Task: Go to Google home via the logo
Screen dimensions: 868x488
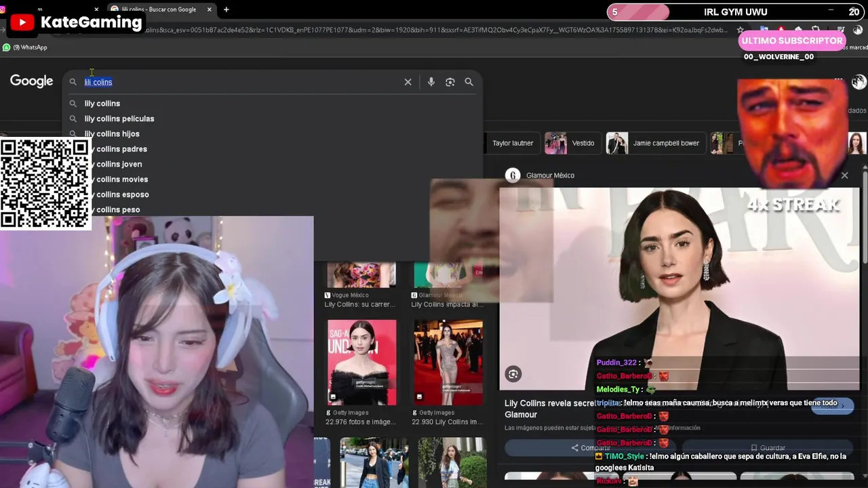Action: 31,81
